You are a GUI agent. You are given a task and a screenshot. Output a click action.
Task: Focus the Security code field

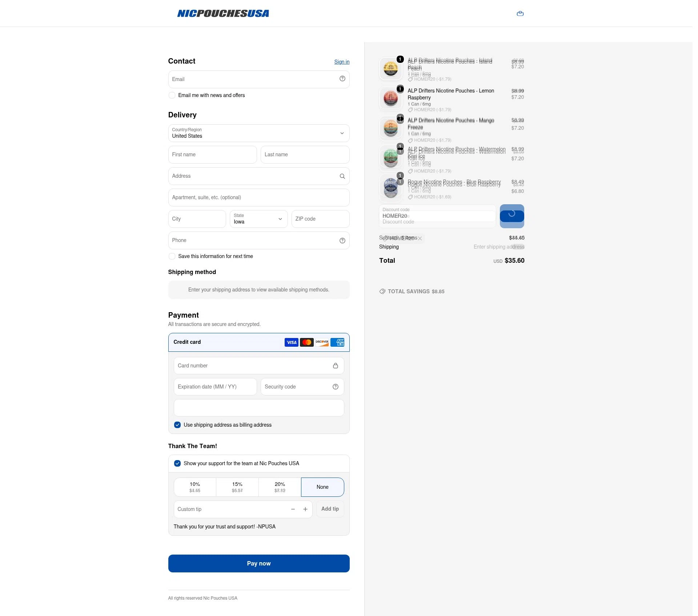(302, 387)
